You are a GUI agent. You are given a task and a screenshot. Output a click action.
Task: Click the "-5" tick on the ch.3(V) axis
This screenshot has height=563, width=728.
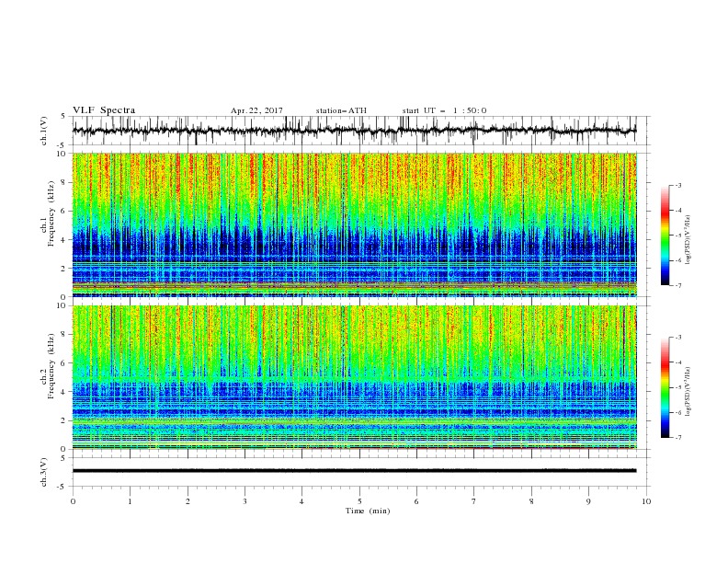pos(63,487)
